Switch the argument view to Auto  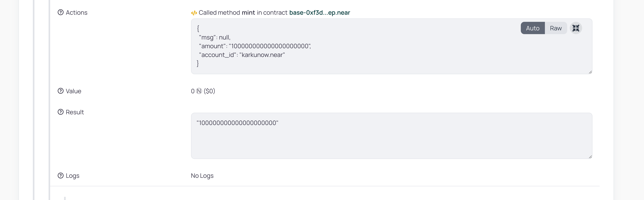(x=533, y=28)
